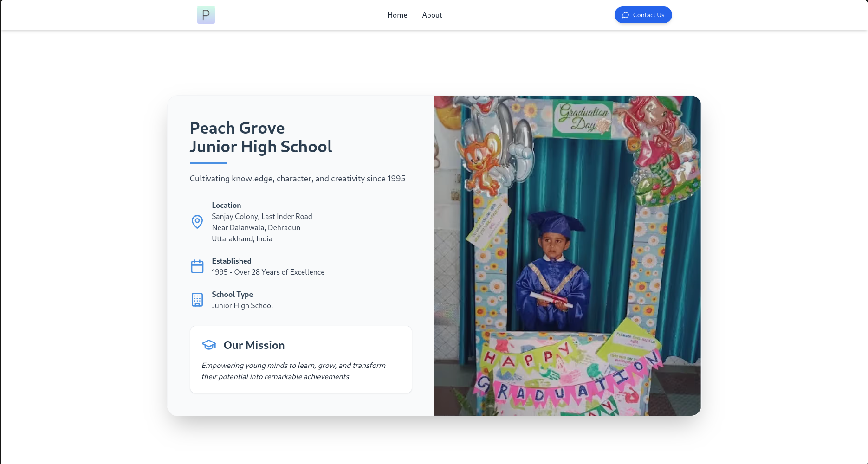Click '1995 - Over 28 Years of Excellence'
Image resolution: width=868 pixels, height=464 pixels.
click(268, 272)
